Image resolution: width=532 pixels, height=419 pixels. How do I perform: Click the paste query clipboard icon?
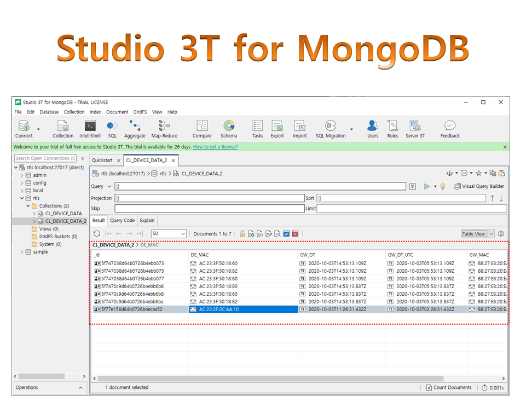tap(502, 173)
